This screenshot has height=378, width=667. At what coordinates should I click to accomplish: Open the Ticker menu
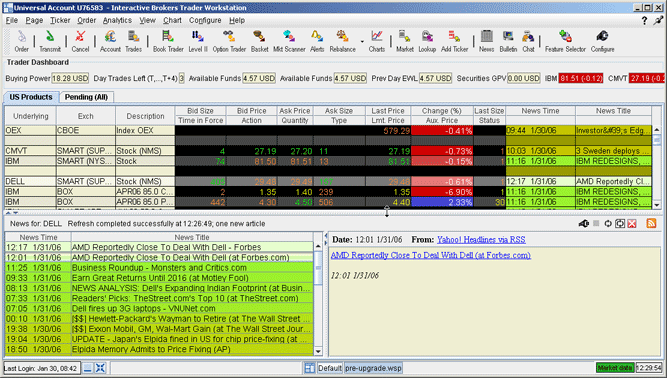coord(60,20)
